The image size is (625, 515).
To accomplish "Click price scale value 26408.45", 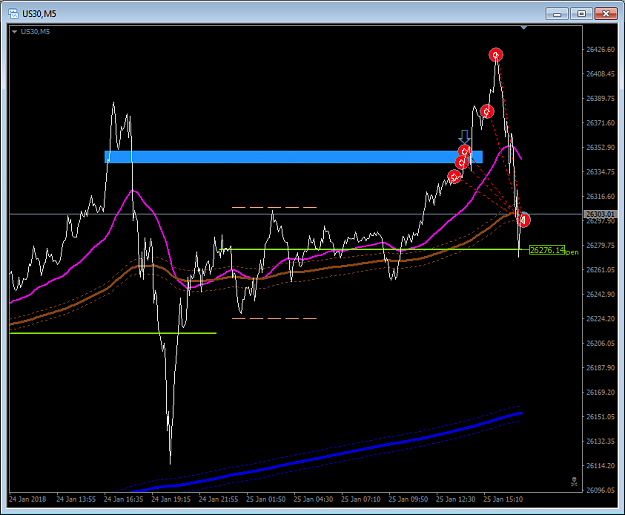I will [600, 74].
